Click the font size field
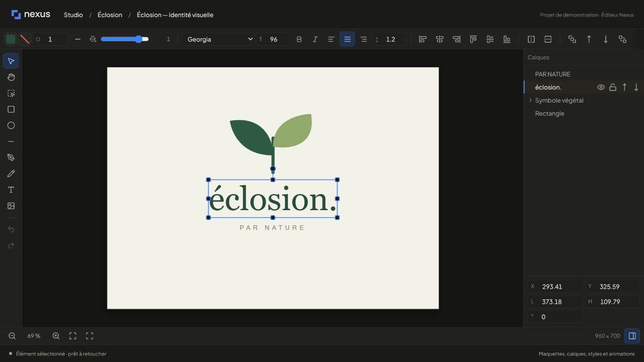 tap(273, 39)
